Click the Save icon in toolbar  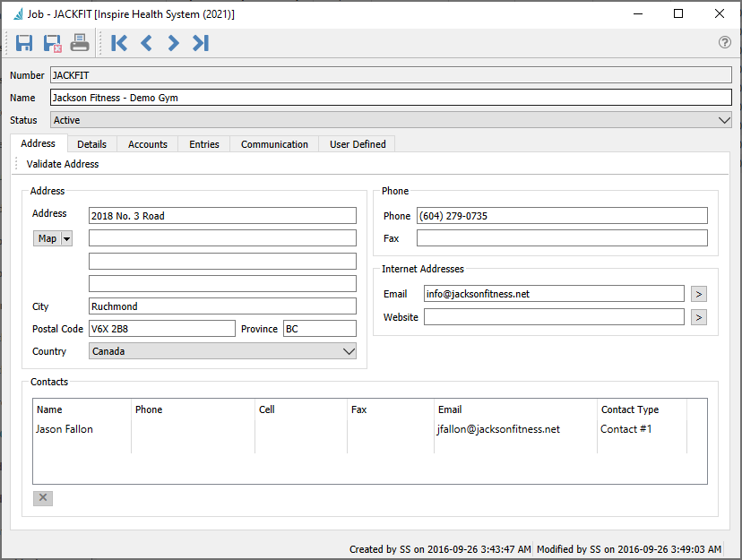[24, 43]
